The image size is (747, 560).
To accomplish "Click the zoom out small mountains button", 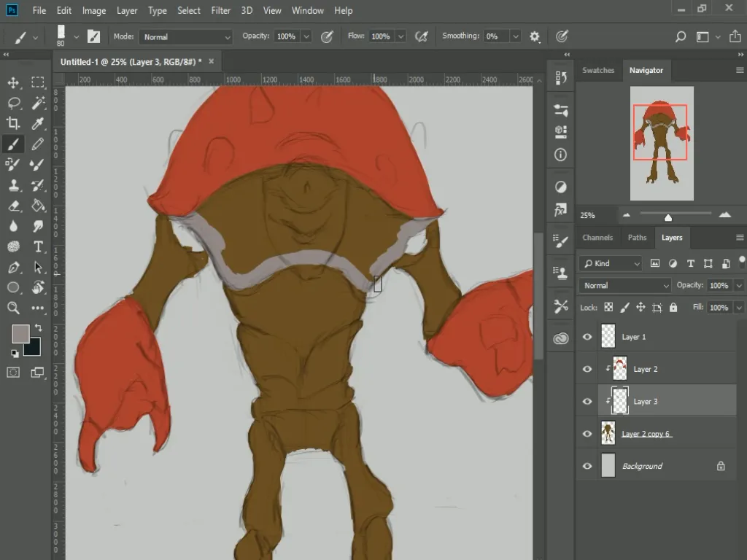I will click(x=627, y=215).
